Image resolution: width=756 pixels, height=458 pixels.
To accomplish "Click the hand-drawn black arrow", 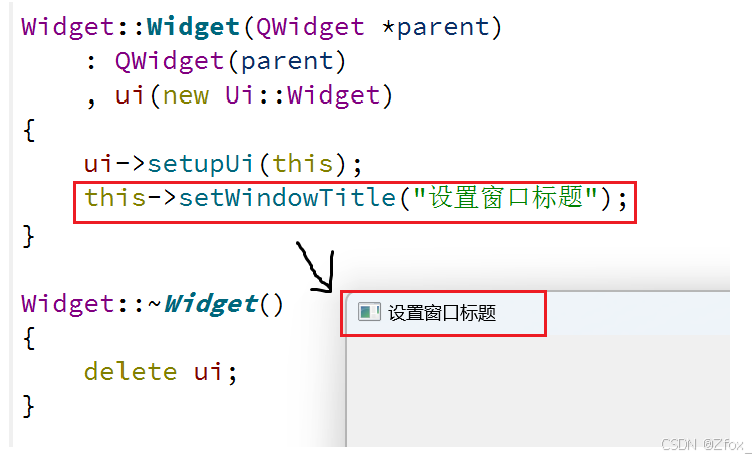I will 316,267.
